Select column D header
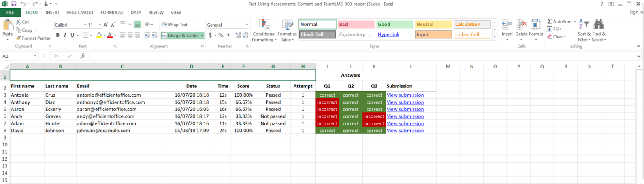Image resolution: width=644 pixels, height=184 pixels. (192, 66)
